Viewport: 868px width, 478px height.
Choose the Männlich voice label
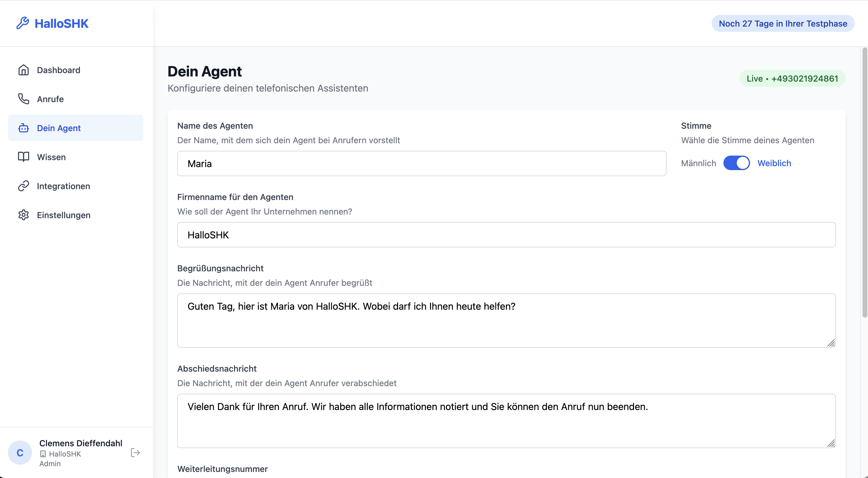[699, 163]
